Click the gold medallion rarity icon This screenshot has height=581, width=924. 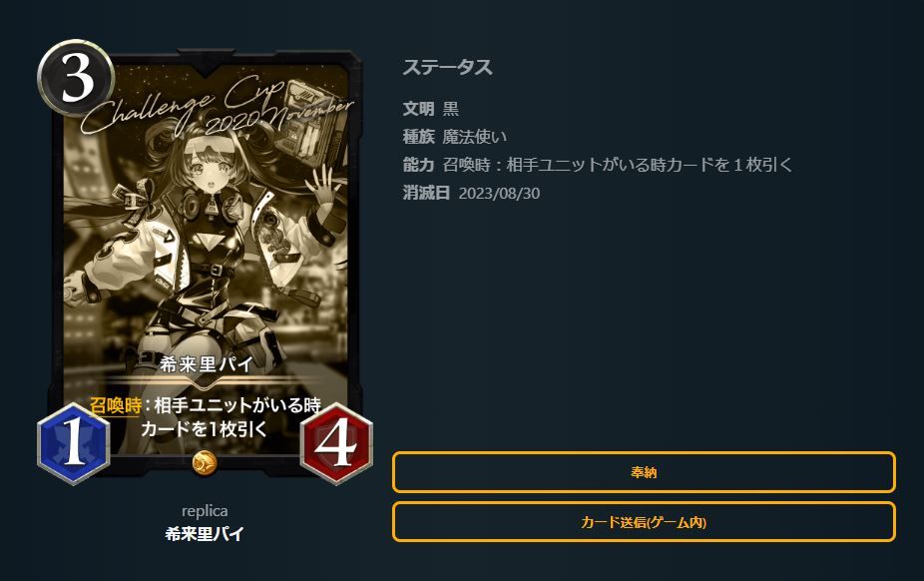205,464
